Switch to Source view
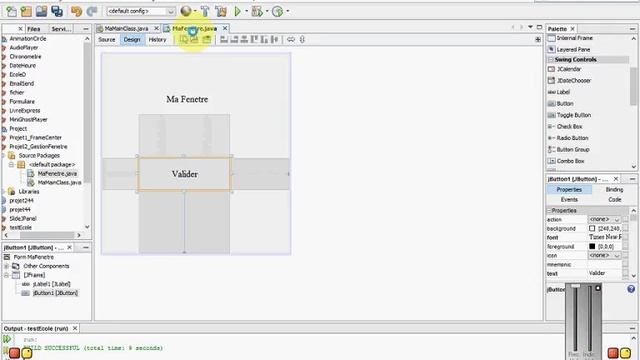The height and width of the screenshot is (360, 640). (x=107, y=40)
